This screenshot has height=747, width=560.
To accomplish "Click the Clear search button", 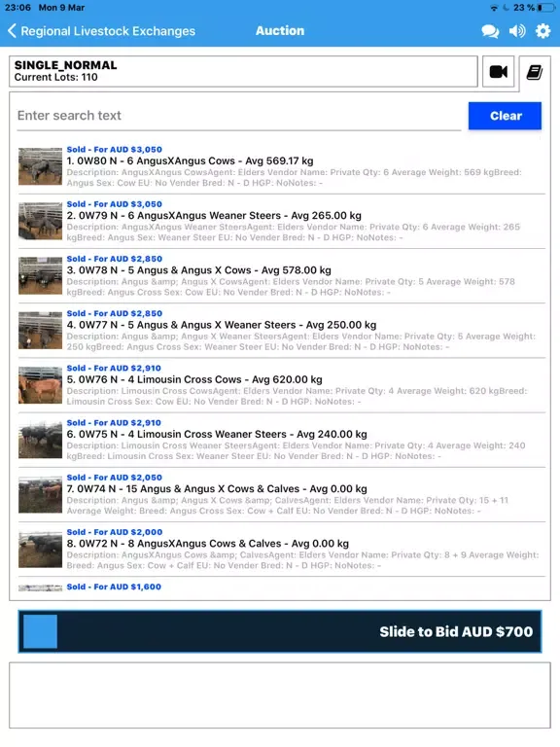I will pyautogui.click(x=505, y=116).
